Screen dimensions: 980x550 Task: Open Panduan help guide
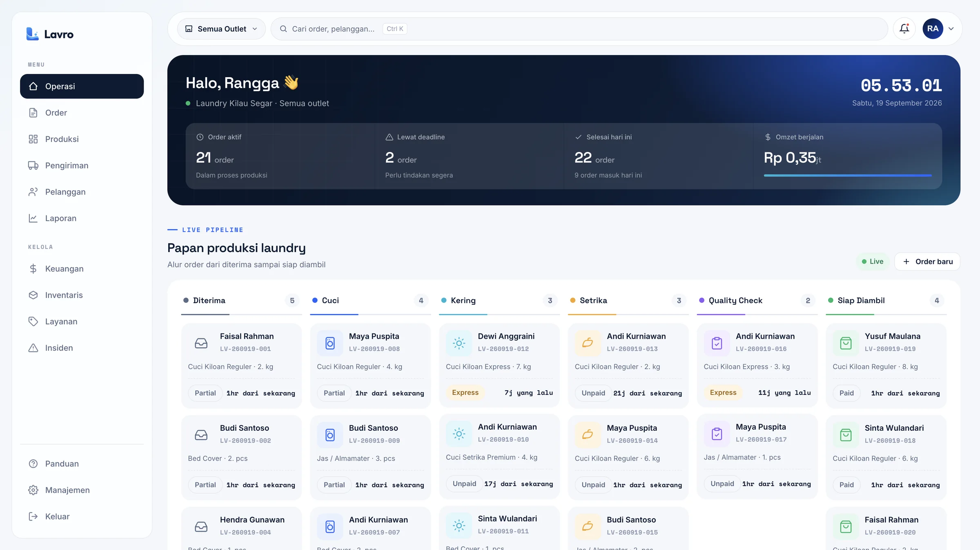[x=82, y=464]
